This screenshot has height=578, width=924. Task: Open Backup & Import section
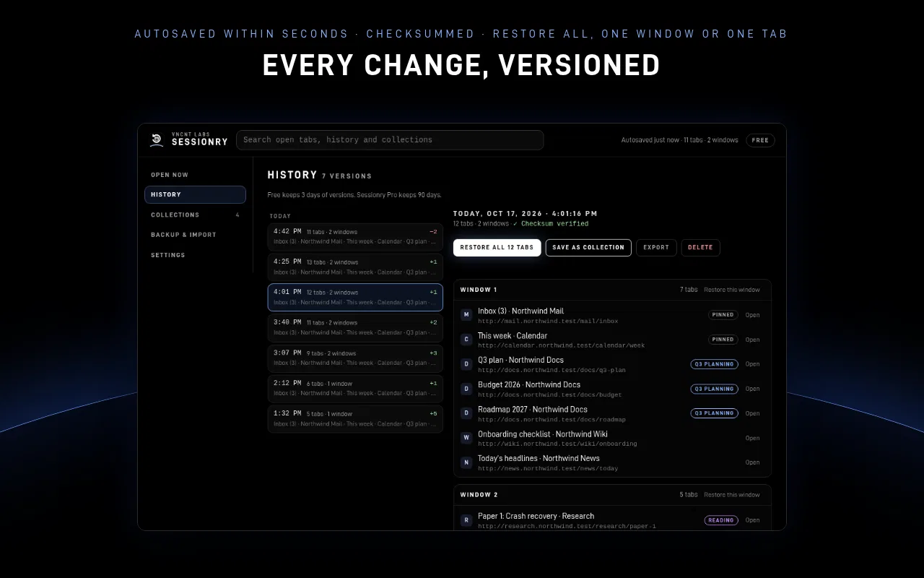click(x=195, y=235)
